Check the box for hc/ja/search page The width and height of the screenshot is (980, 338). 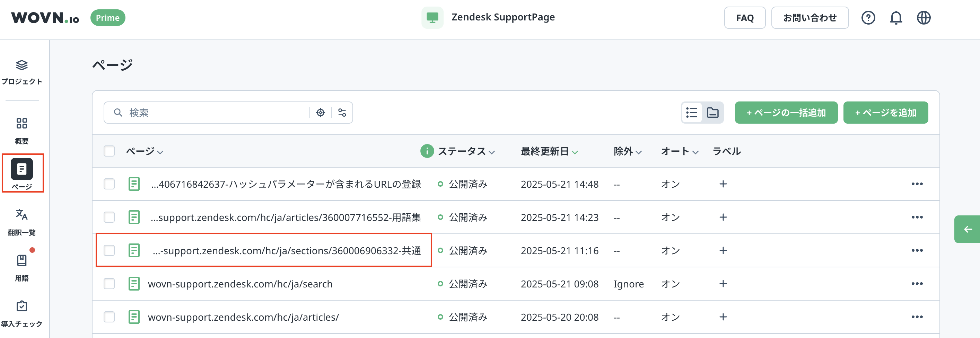(109, 284)
